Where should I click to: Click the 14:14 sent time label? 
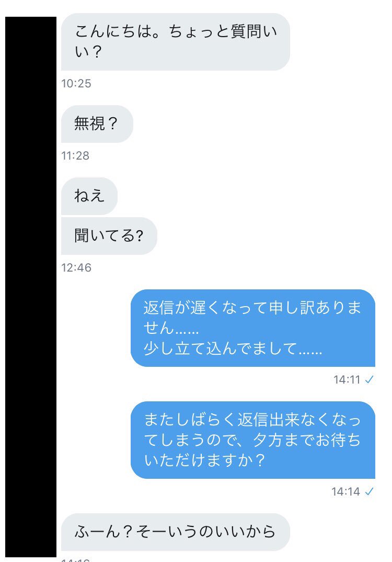click(x=345, y=491)
